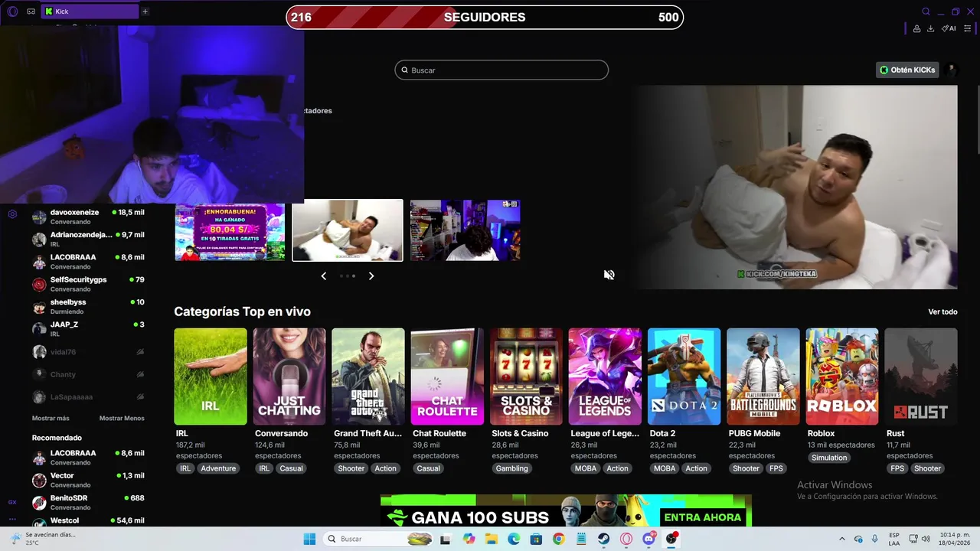The image size is (980, 551).
Task: Open the Chat Roulette category card
Action: point(447,377)
